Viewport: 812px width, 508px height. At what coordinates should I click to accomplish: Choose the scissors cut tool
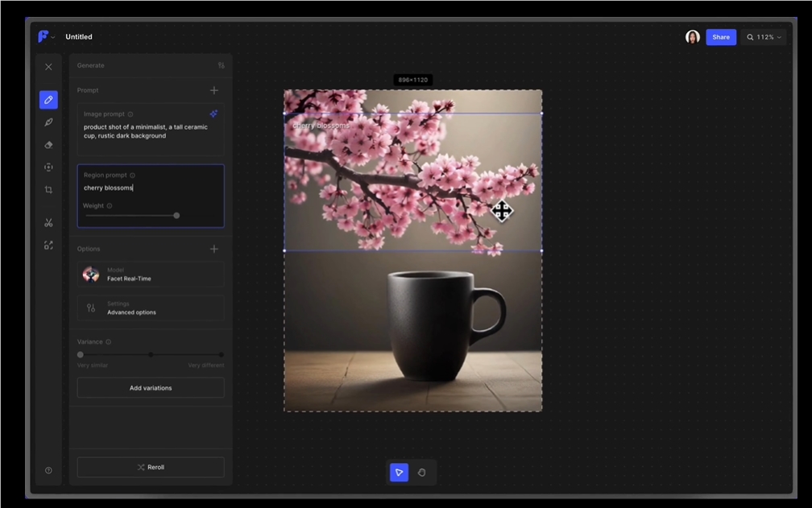point(48,223)
